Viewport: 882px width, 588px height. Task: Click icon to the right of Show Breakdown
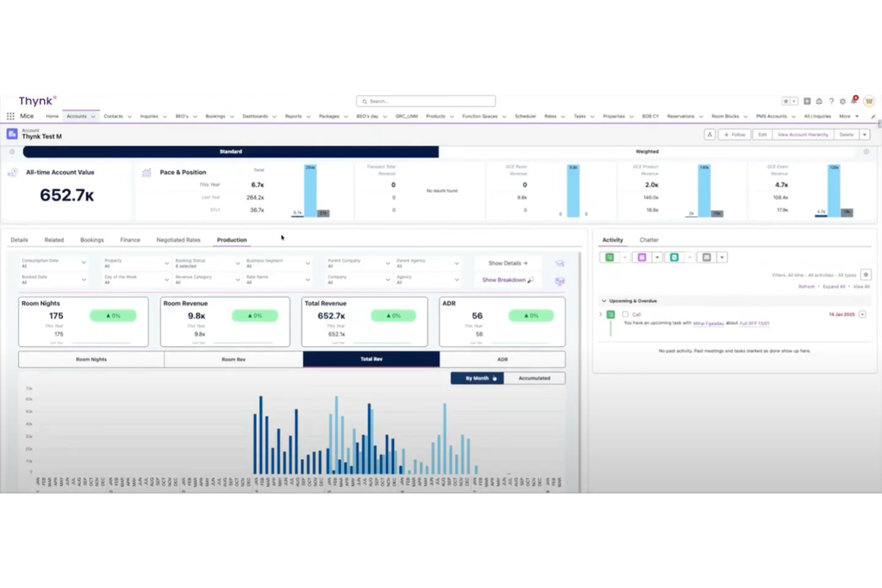point(560,281)
